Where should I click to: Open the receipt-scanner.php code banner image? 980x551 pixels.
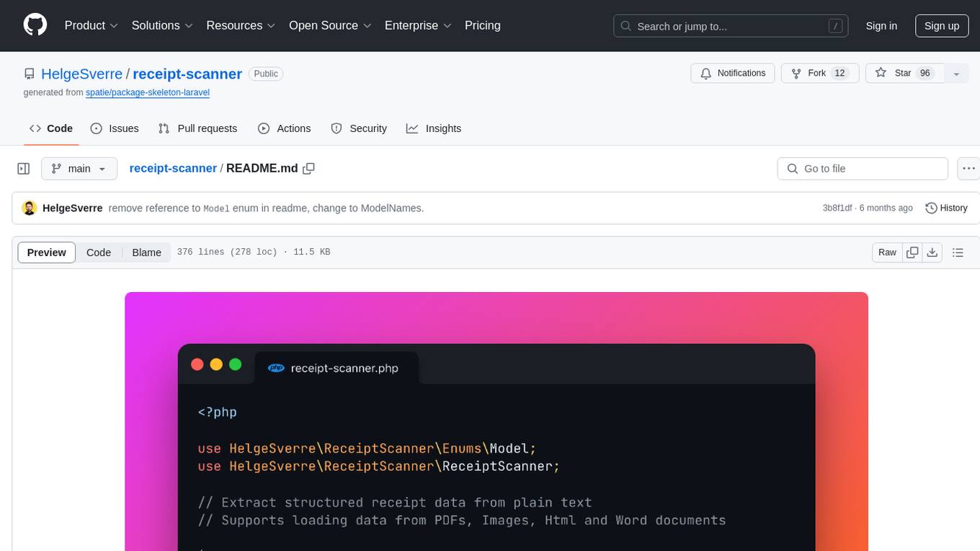click(x=496, y=421)
